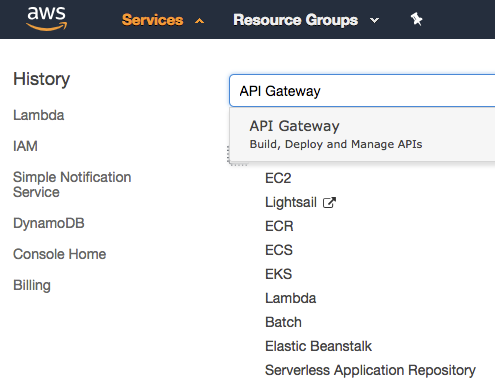Open the EKS service
495x391 pixels.
[279, 274]
